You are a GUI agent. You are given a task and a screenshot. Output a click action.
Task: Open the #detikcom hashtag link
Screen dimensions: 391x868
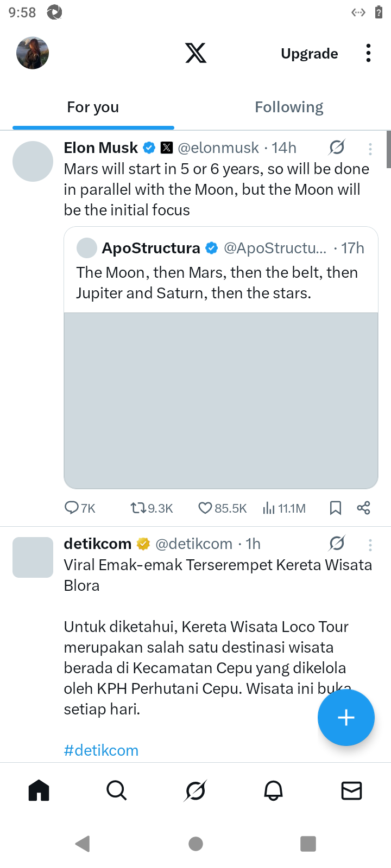click(101, 750)
